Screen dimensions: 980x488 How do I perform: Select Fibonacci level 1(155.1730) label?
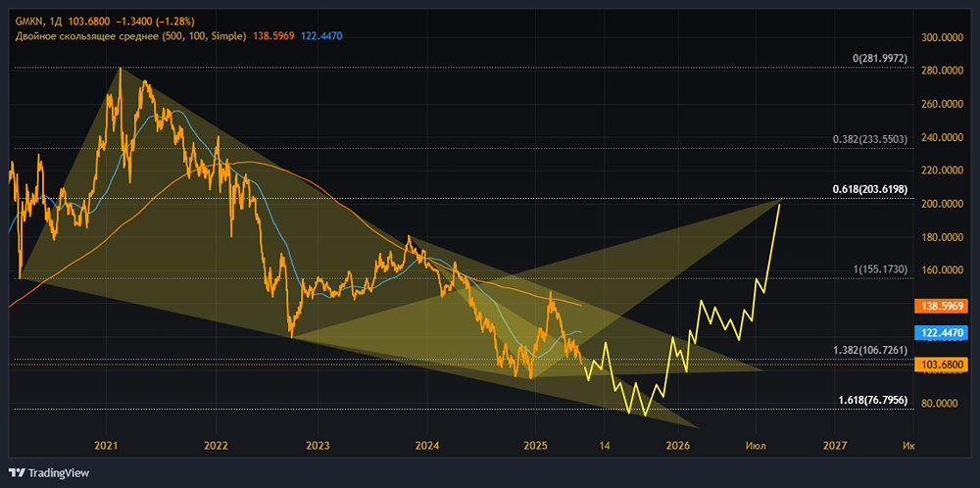(x=880, y=269)
